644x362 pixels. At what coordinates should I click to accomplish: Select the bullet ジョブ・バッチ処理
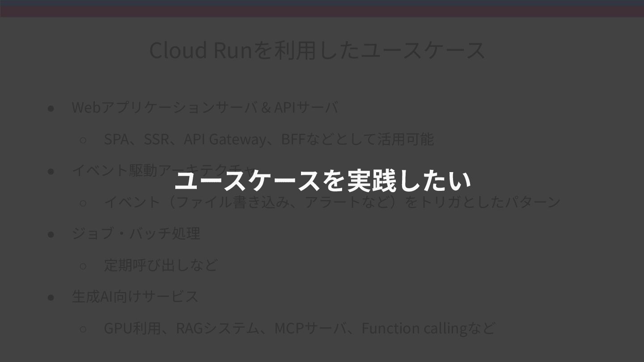coord(136,233)
